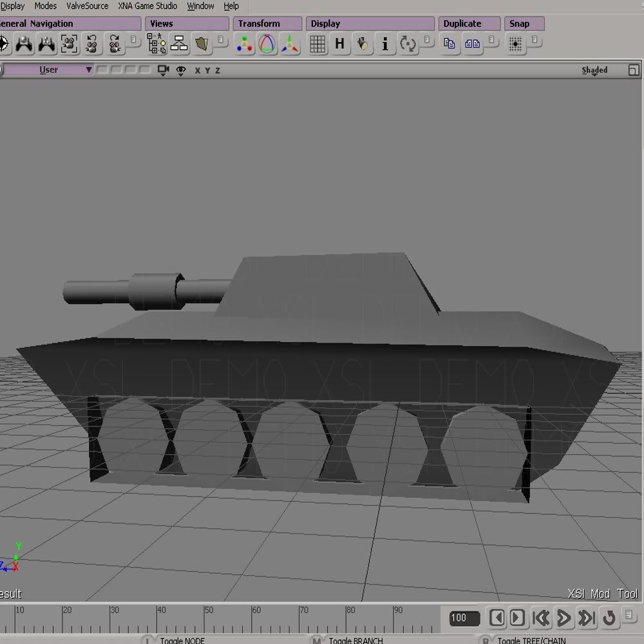Image resolution: width=644 pixels, height=644 pixels.
Task: Maximize the viewport with the corner icon
Action: coord(634,70)
